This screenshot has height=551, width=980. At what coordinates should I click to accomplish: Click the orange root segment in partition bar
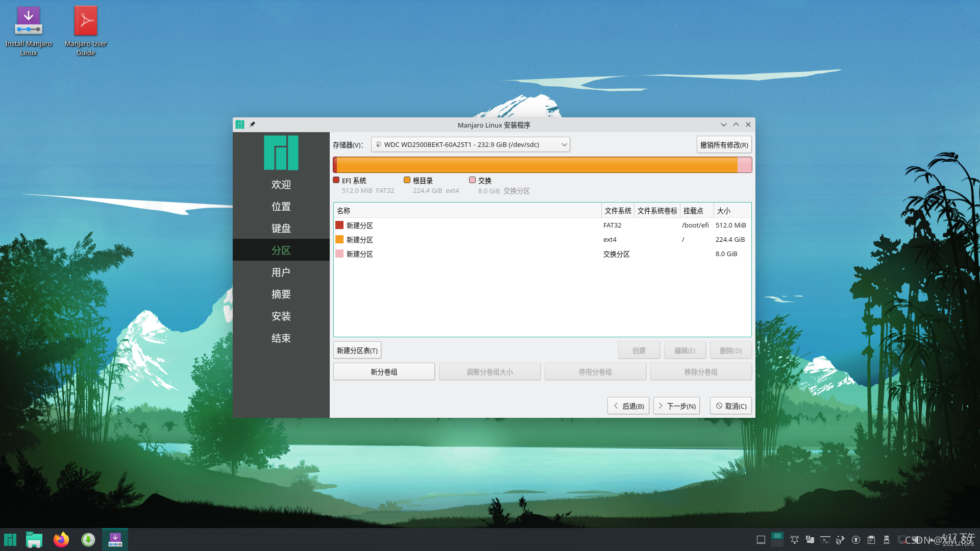(537, 165)
